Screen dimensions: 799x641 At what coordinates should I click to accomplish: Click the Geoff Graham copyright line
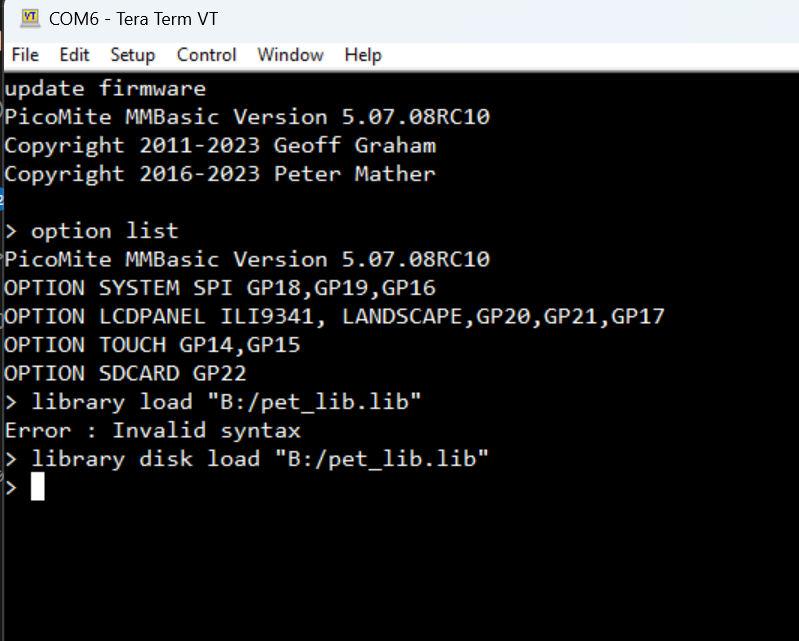click(220, 145)
